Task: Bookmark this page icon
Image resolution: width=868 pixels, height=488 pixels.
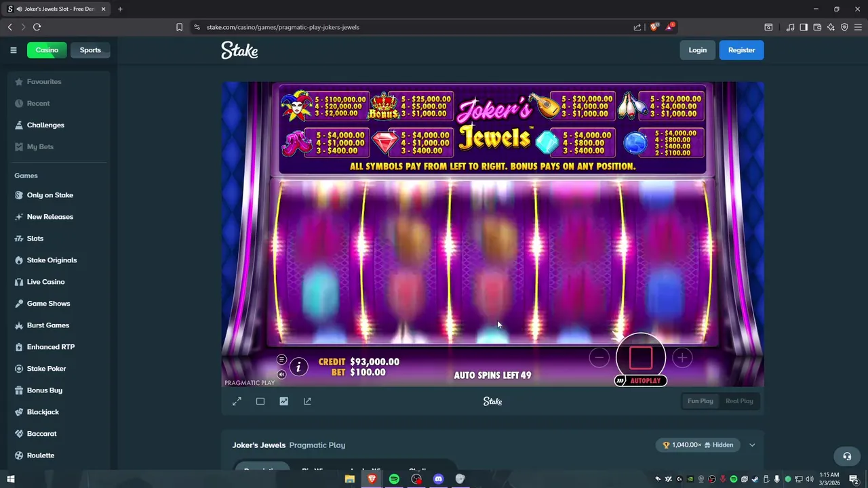Action: point(179,27)
